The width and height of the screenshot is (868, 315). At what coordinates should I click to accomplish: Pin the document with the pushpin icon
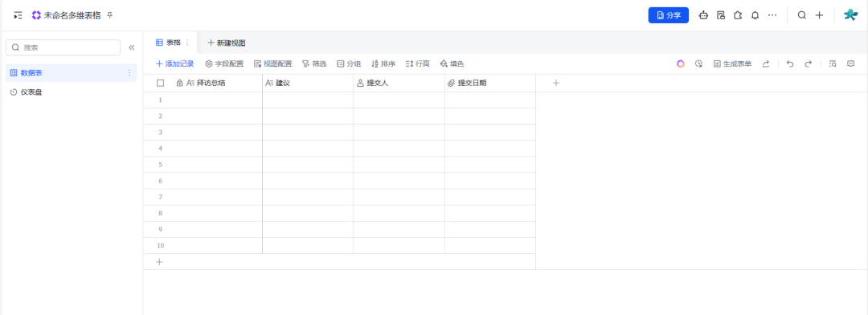click(x=109, y=15)
